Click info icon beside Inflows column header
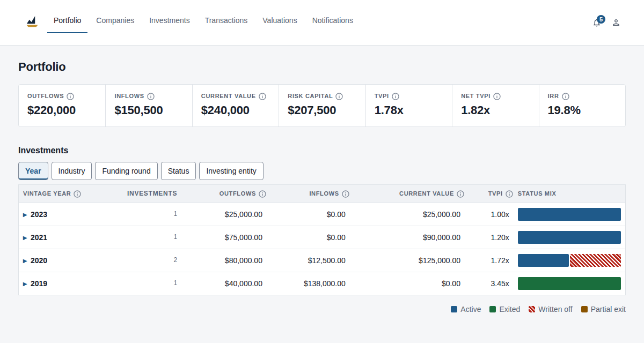 pos(346,194)
